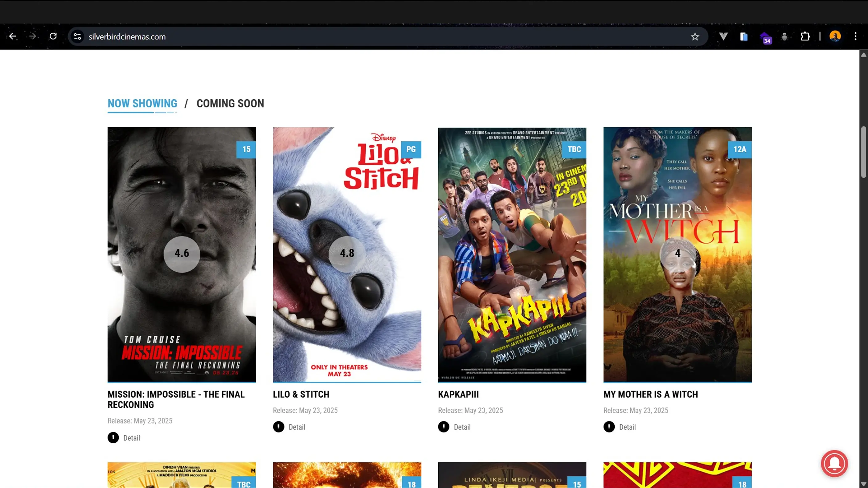Click the 4 rating on My Mother Is A Witch

click(x=678, y=254)
